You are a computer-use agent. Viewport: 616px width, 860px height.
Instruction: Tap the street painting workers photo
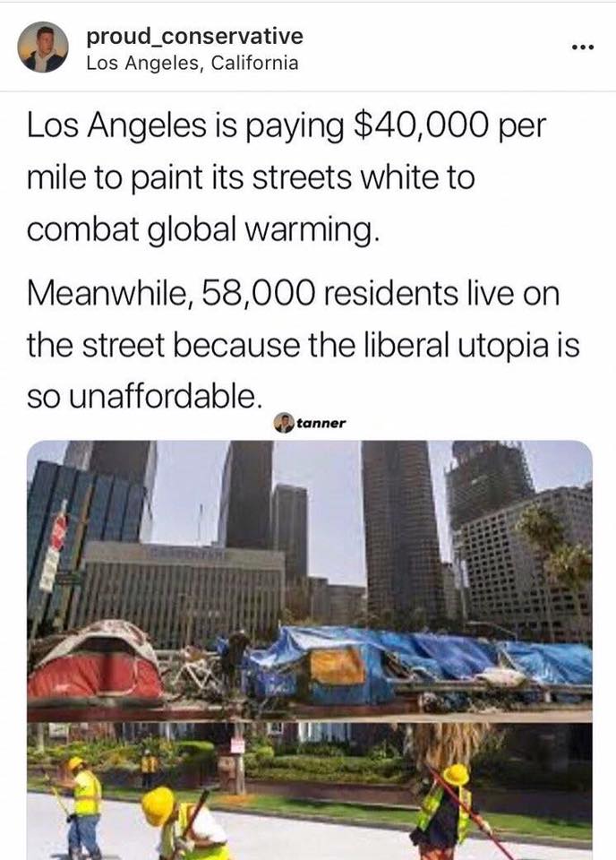click(310, 791)
